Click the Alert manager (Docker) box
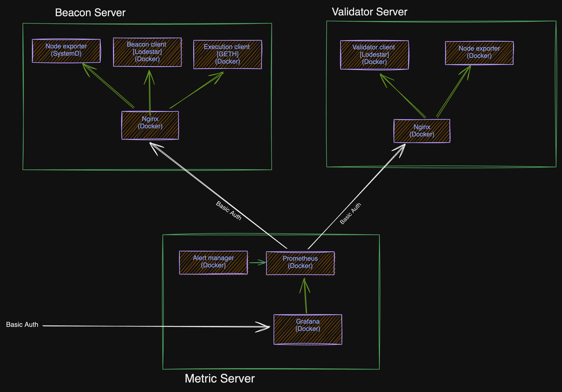Screen dimensions: 562x392 [213, 262]
